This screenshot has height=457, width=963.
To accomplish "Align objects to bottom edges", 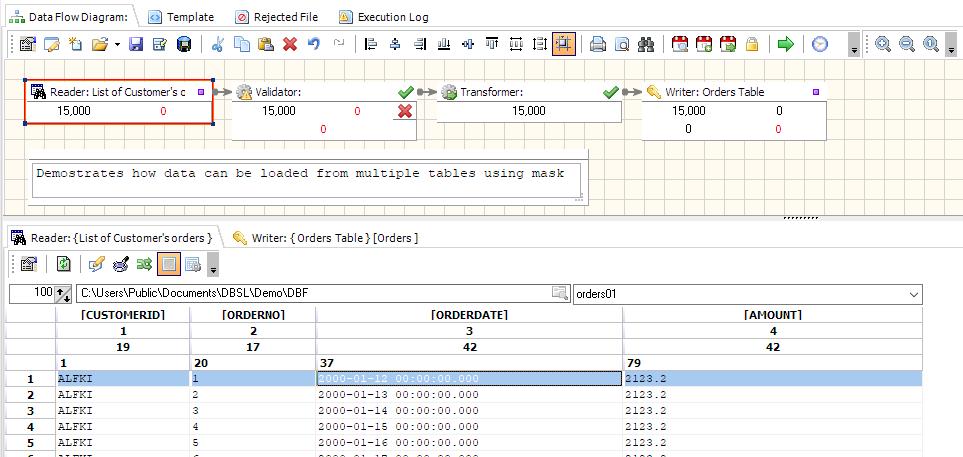I will (443, 44).
